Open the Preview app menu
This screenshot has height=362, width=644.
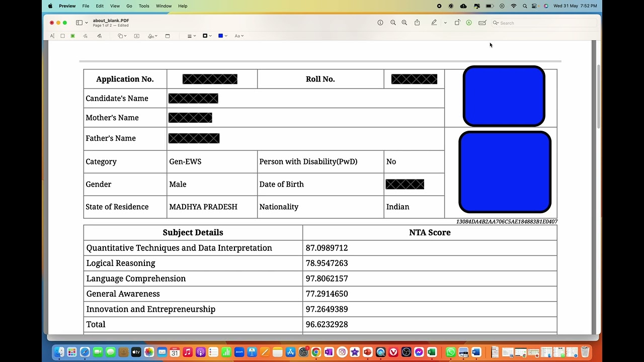click(x=67, y=6)
